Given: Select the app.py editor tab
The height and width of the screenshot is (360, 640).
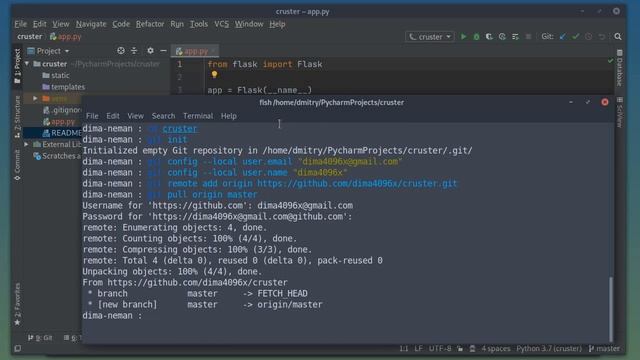Looking at the screenshot, I should pos(195,51).
